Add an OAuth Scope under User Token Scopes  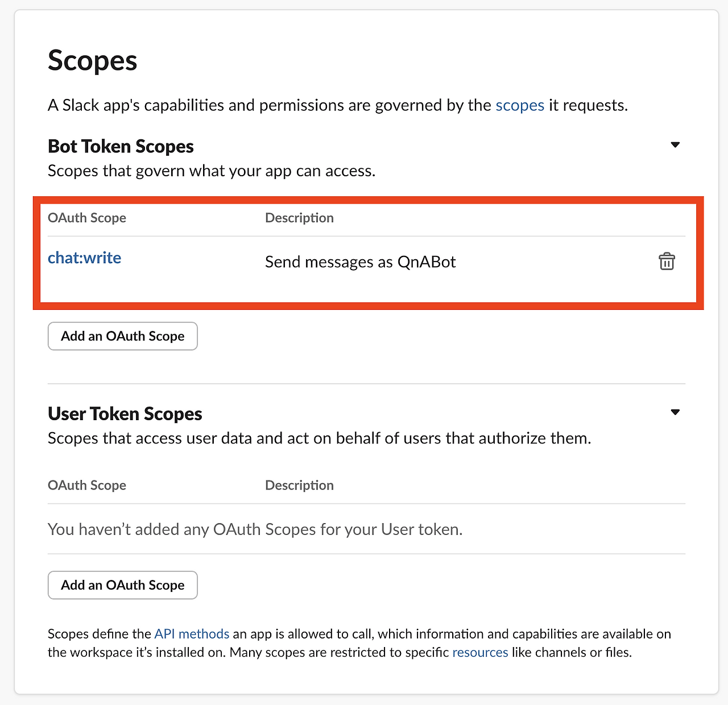tap(123, 585)
